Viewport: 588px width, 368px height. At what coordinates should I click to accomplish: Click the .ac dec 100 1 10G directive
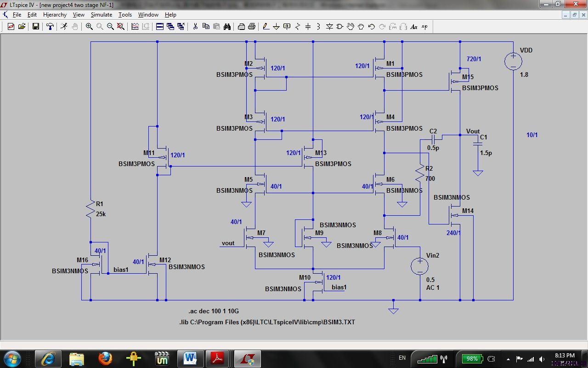coord(213,311)
